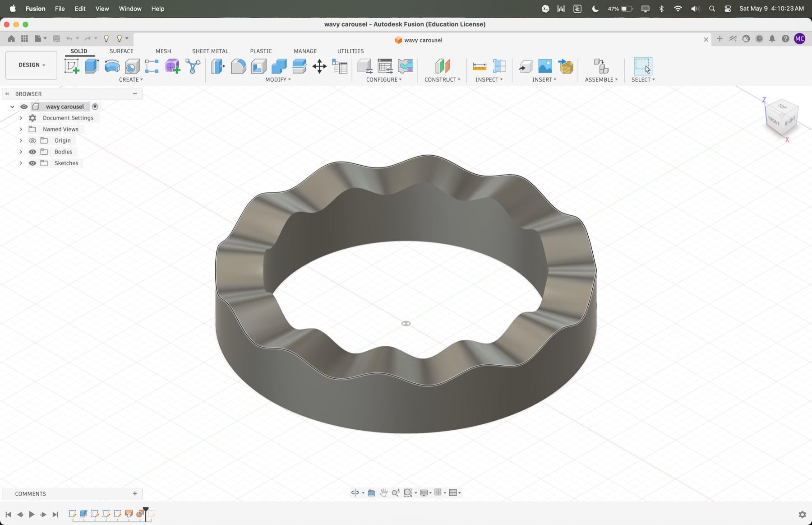Play the design timeline
The width and height of the screenshot is (812, 525).
[x=32, y=514]
